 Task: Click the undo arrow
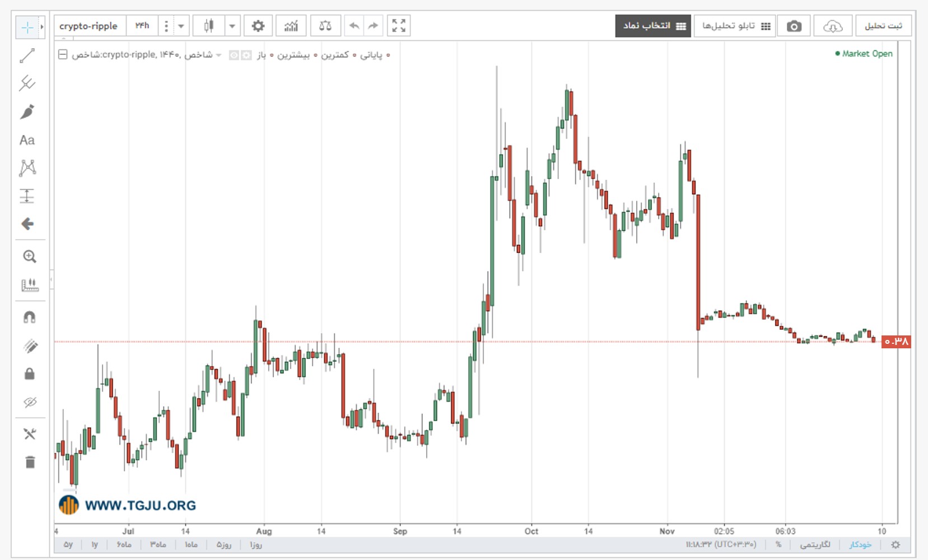tap(354, 26)
